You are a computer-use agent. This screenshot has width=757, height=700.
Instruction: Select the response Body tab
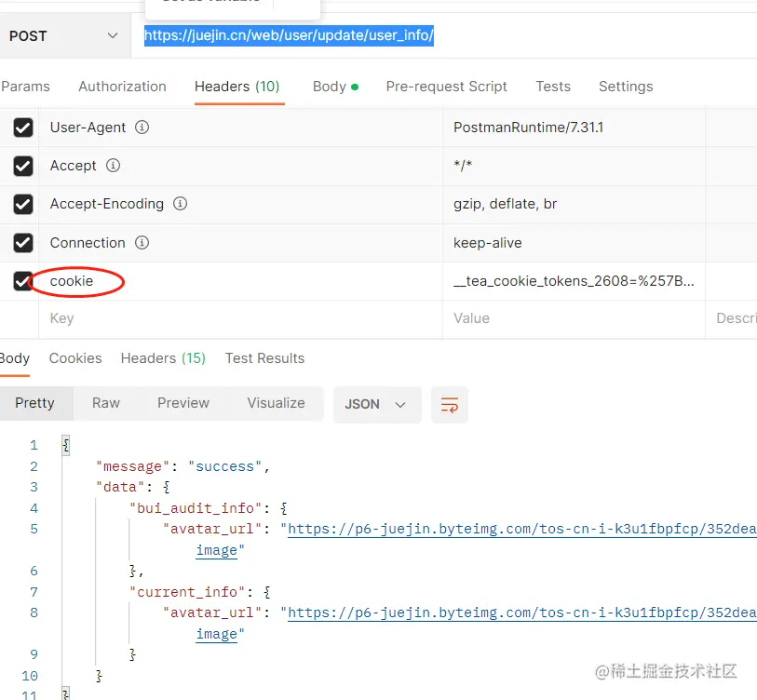(15, 358)
